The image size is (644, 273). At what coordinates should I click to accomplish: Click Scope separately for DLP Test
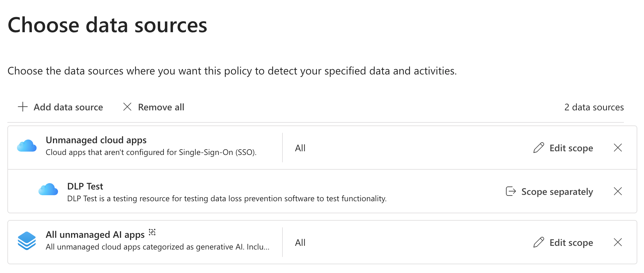557,192
